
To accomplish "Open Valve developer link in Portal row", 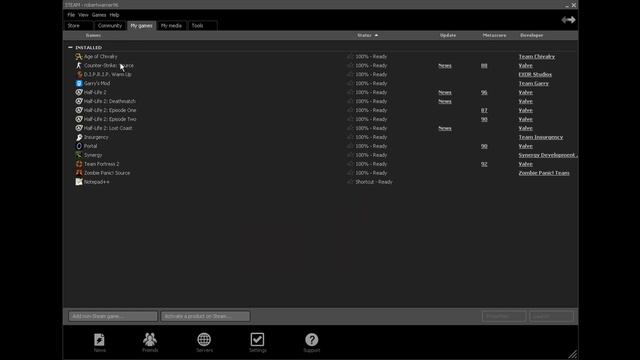I will (525, 146).
